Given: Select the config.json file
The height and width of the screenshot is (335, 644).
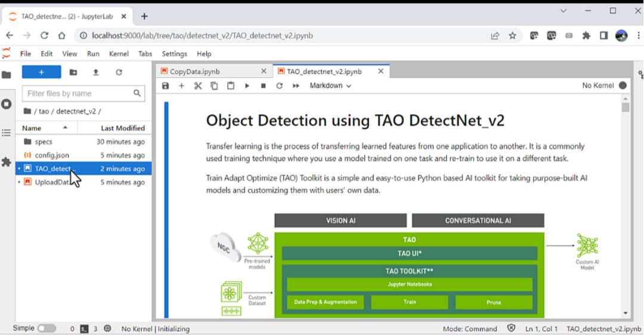Looking at the screenshot, I should [x=84, y=155].
